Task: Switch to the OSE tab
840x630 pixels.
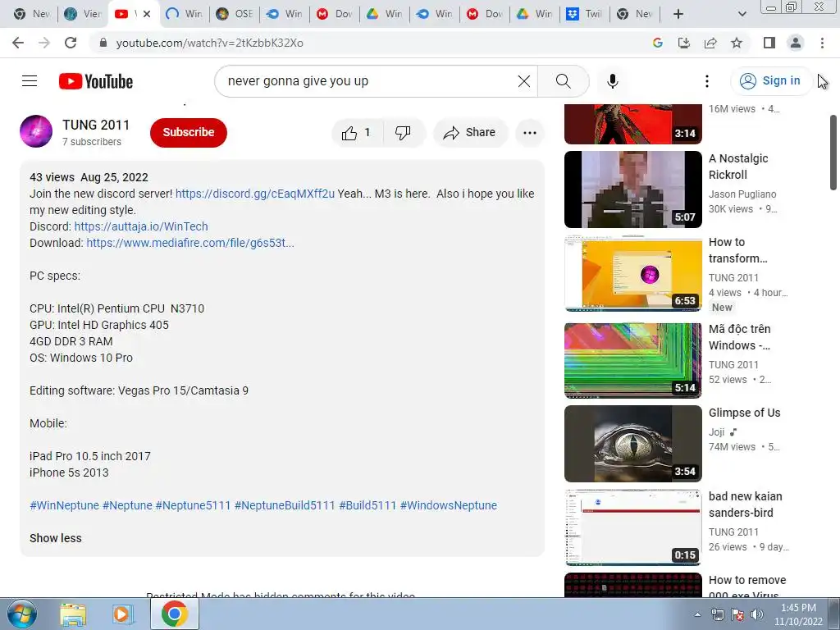Action: tap(235, 14)
